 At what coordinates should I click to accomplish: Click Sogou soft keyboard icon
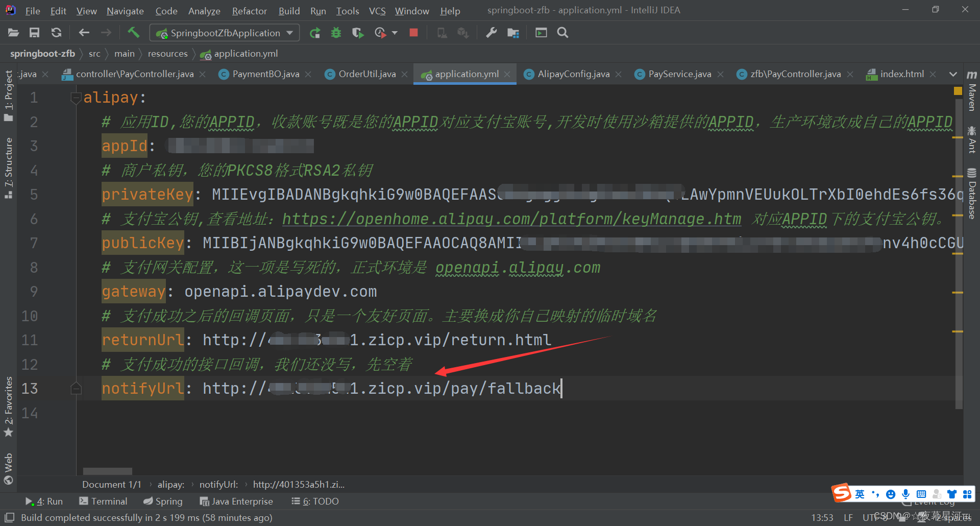(x=921, y=494)
